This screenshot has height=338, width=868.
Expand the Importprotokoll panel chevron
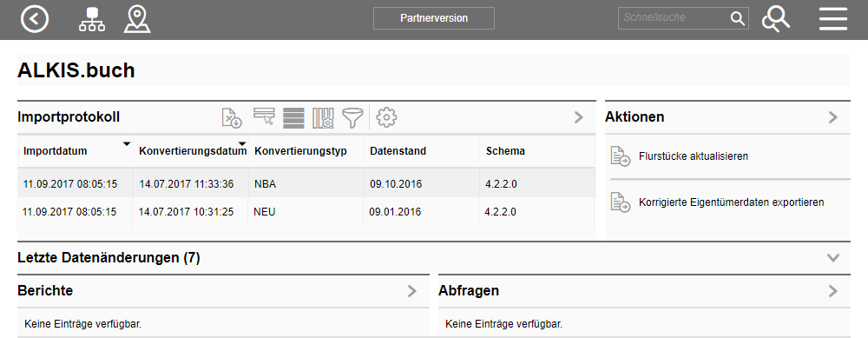pos(578,117)
